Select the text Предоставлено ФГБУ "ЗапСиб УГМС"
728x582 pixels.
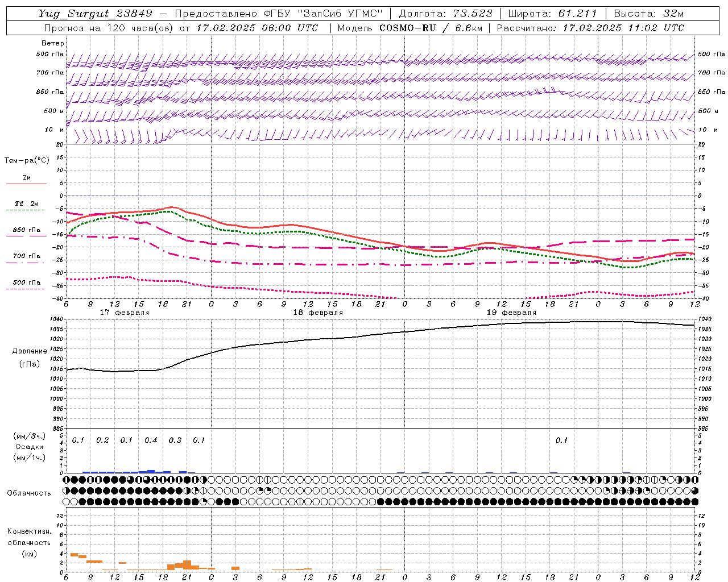279,14
